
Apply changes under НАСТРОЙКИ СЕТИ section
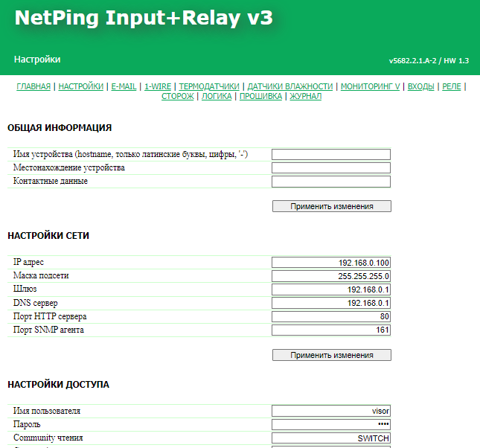tap(331, 355)
